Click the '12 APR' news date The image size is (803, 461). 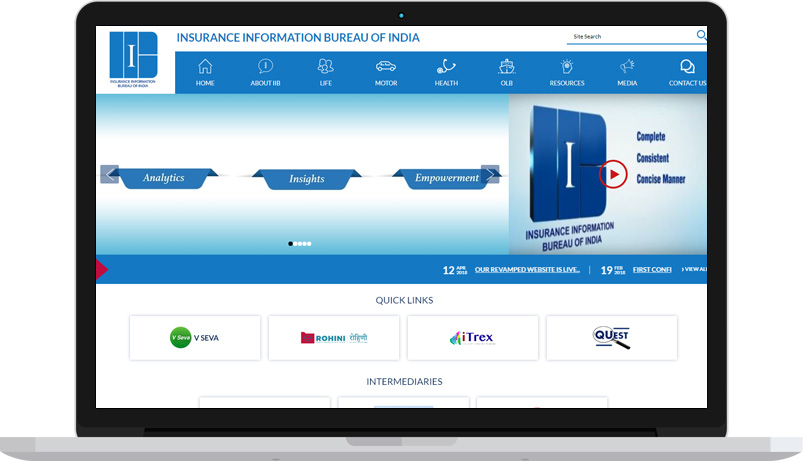click(455, 270)
